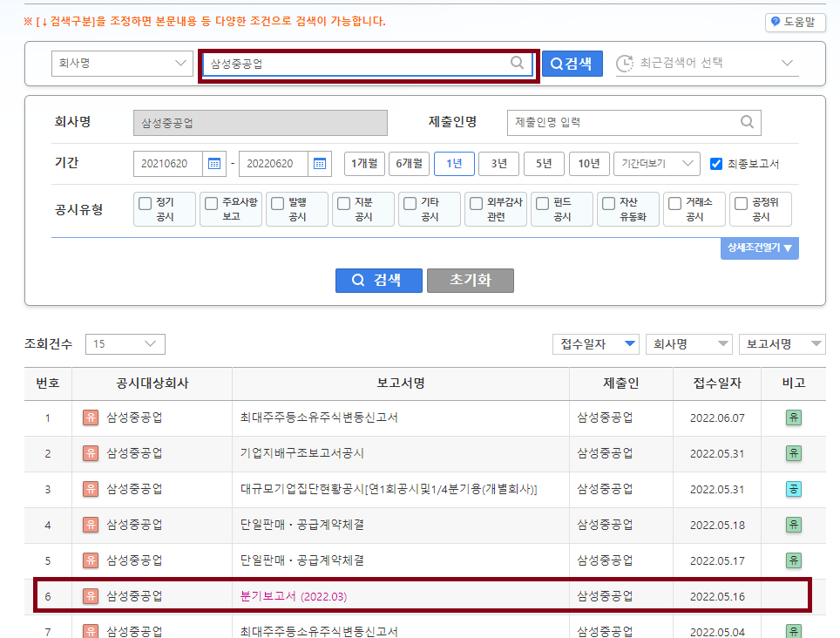840x638 pixels.
Task: Click red 유 badge in row 5
Action: (91, 560)
